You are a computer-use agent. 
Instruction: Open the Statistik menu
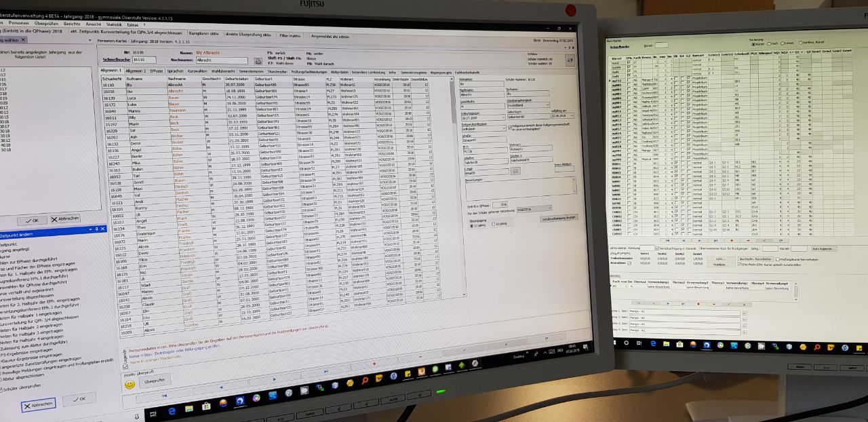click(x=114, y=24)
